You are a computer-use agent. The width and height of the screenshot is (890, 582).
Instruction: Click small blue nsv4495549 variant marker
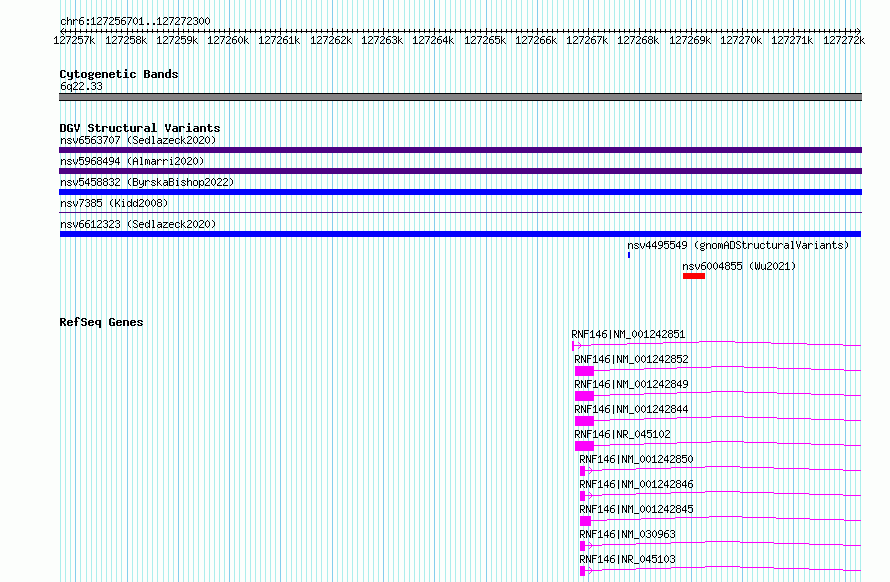629,255
